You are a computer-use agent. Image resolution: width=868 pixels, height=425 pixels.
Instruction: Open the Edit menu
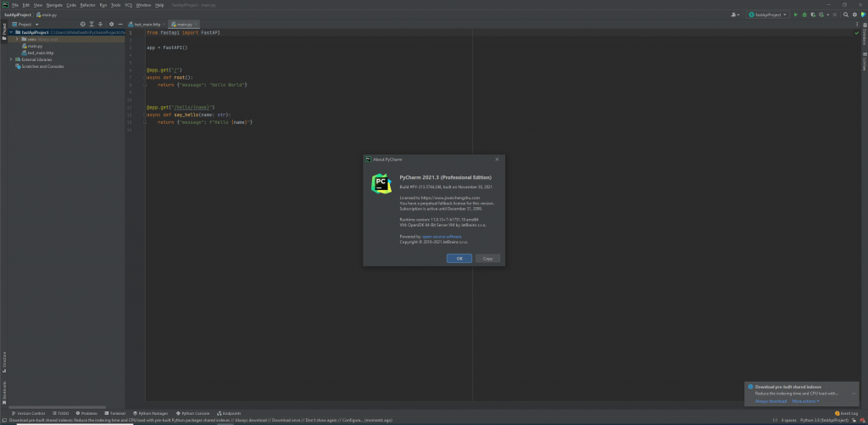point(26,5)
